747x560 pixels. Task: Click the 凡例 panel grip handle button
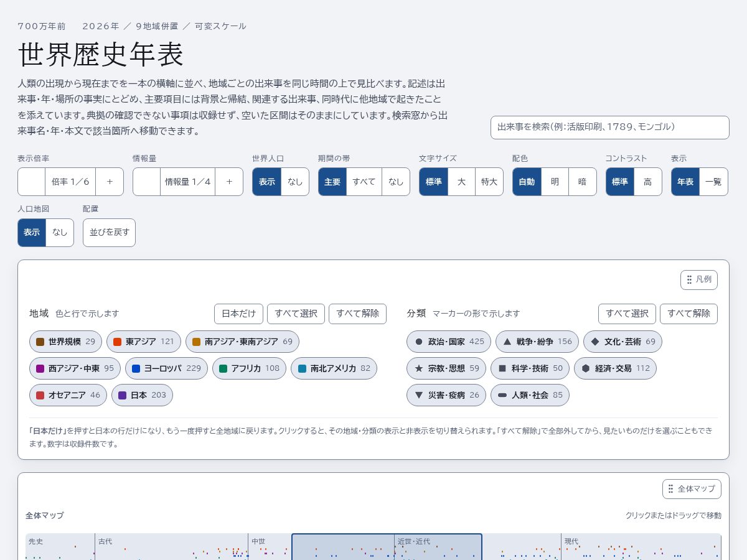[699, 280]
